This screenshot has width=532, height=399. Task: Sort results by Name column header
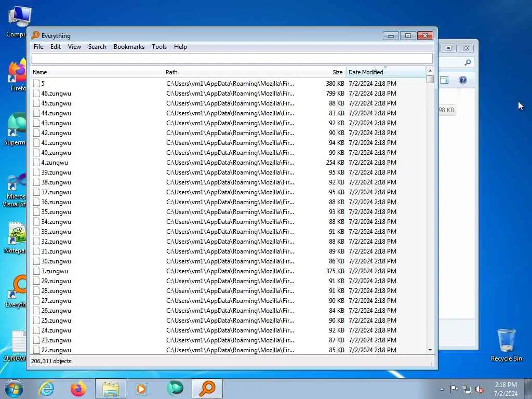(97, 72)
